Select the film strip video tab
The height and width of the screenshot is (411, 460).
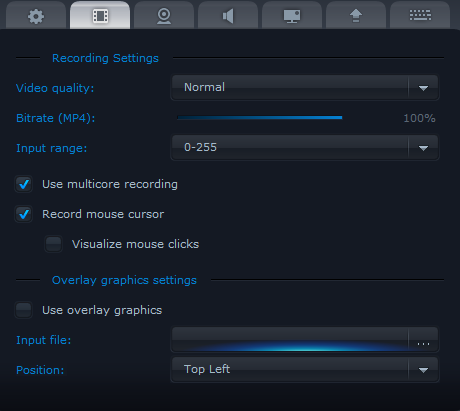(x=100, y=15)
